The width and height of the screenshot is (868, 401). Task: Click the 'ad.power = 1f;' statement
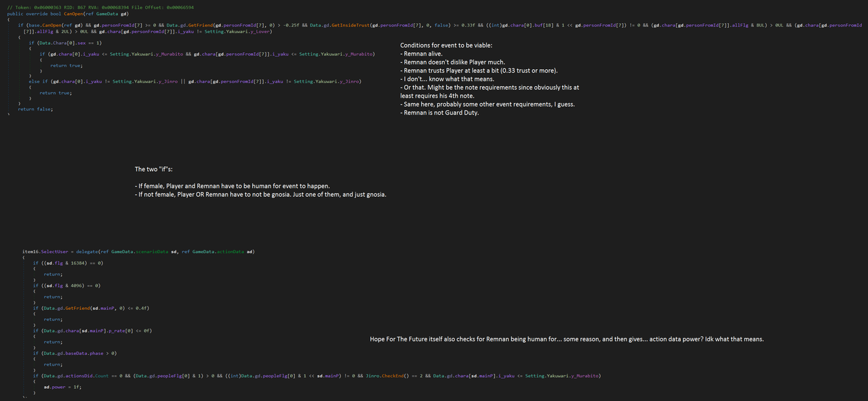(63, 387)
